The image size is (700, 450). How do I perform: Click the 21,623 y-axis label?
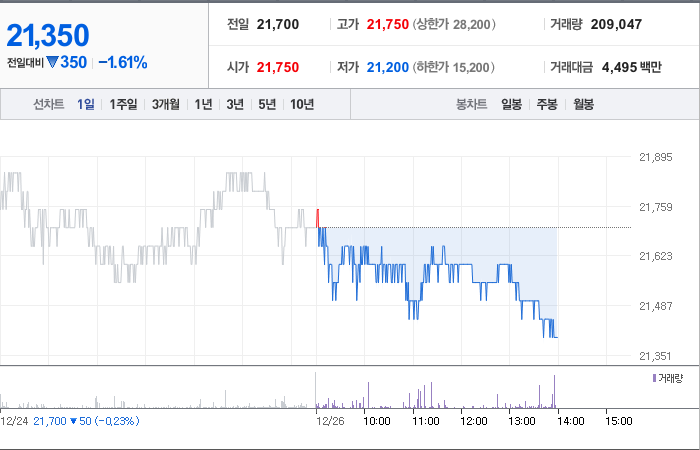pyautogui.click(x=655, y=256)
